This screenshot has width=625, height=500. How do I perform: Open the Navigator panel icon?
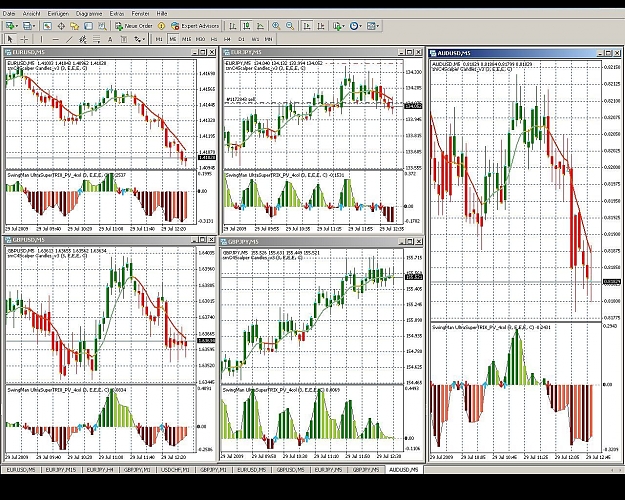coord(75,26)
